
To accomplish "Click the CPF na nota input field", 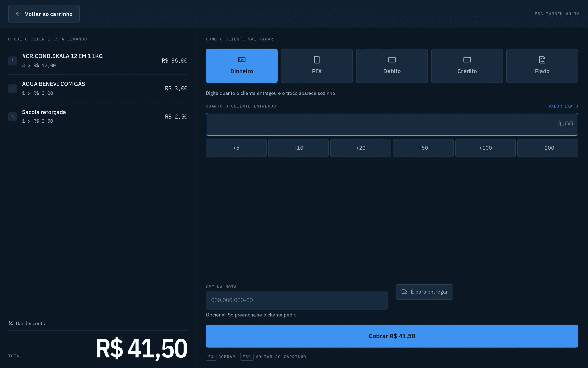I will (297, 301).
